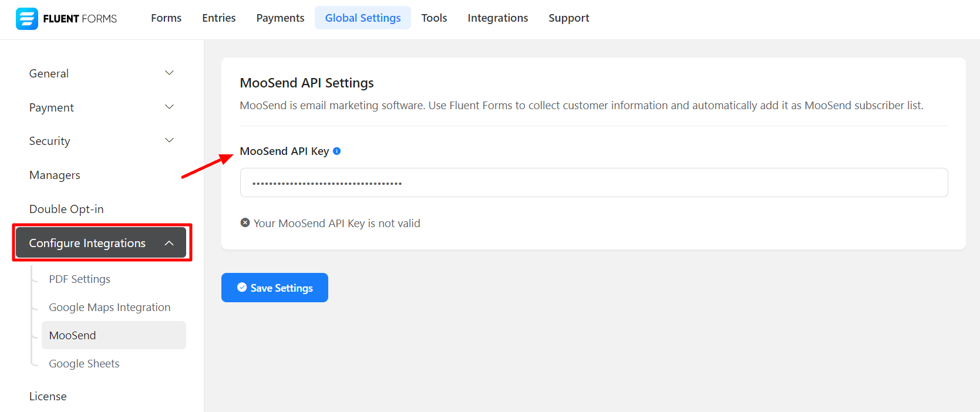Navigate to the Integrations tab
The height and width of the screenshot is (412, 980).
pos(497,18)
